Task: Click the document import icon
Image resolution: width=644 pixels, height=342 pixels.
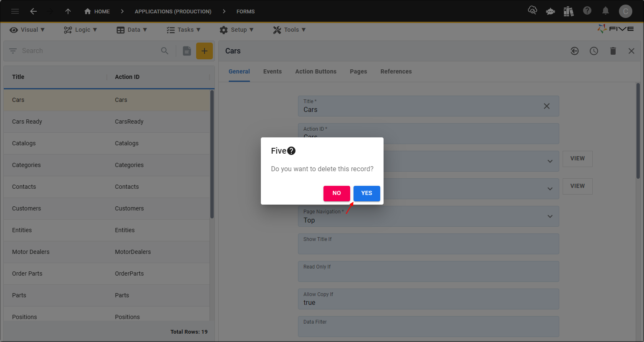Action: pos(187,51)
